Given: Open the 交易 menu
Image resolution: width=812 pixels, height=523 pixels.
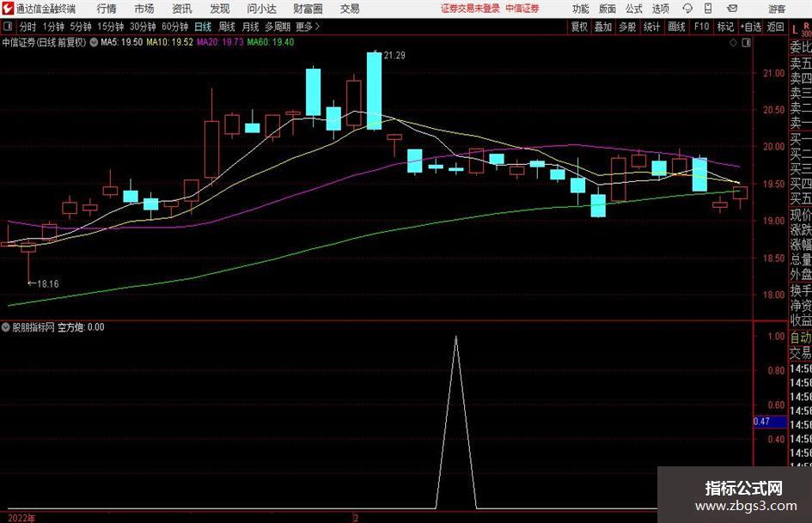Looking at the screenshot, I should 350,9.
